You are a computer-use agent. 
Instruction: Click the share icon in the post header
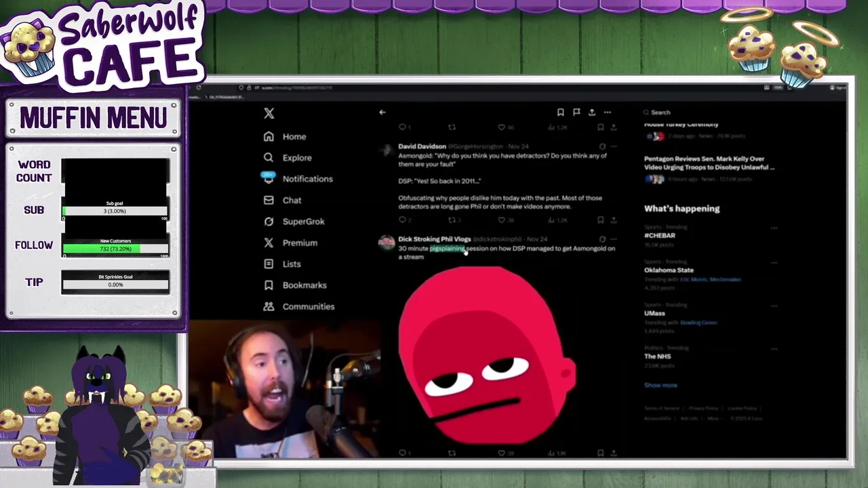point(592,113)
